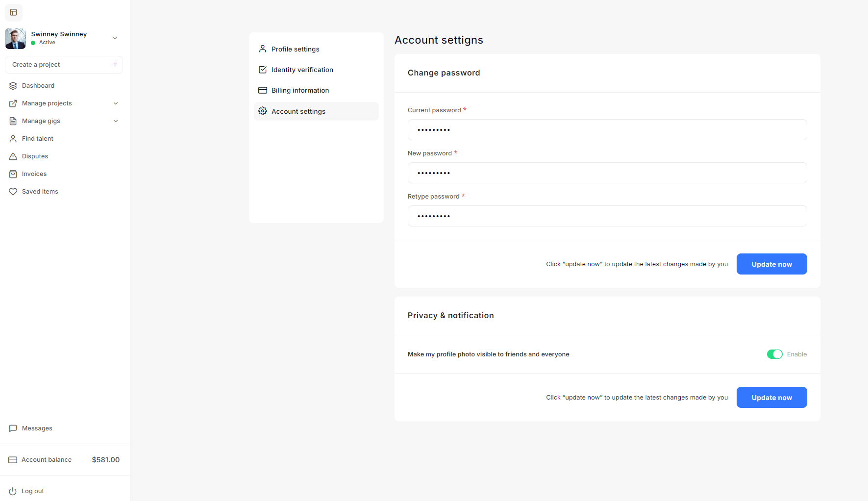Click the Invoices bag icon

click(13, 174)
